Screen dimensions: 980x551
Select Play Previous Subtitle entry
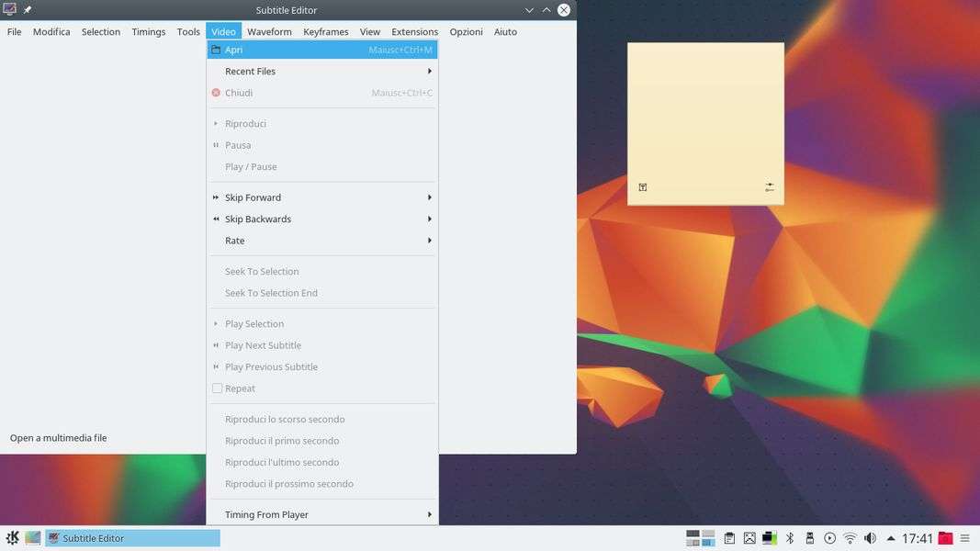(x=321, y=366)
